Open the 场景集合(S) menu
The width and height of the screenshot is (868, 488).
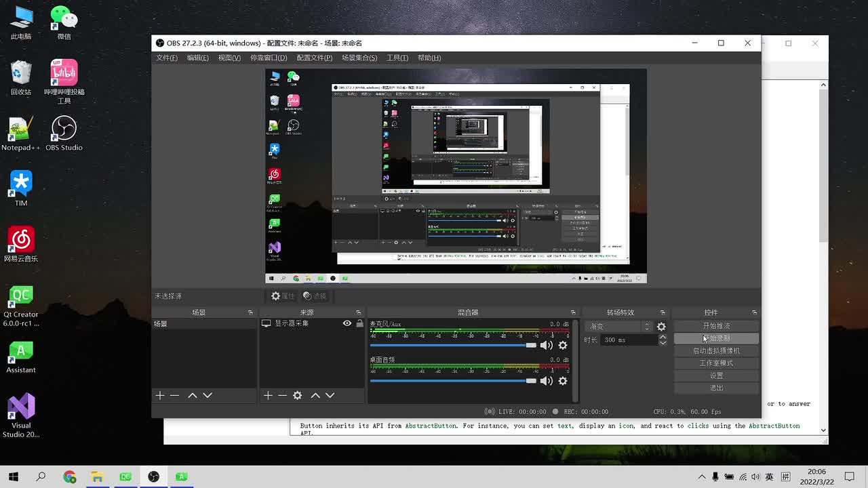pyautogui.click(x=359, y=58)
